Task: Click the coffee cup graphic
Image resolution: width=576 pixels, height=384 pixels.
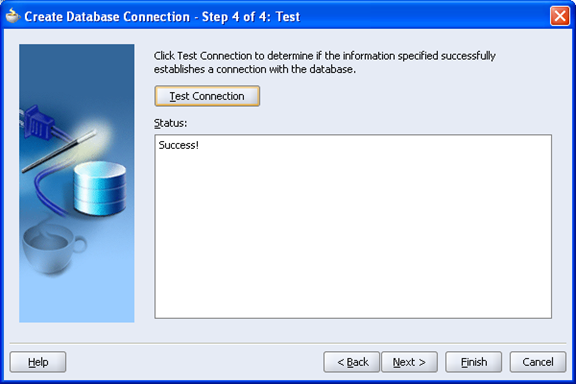Action: 54,248
